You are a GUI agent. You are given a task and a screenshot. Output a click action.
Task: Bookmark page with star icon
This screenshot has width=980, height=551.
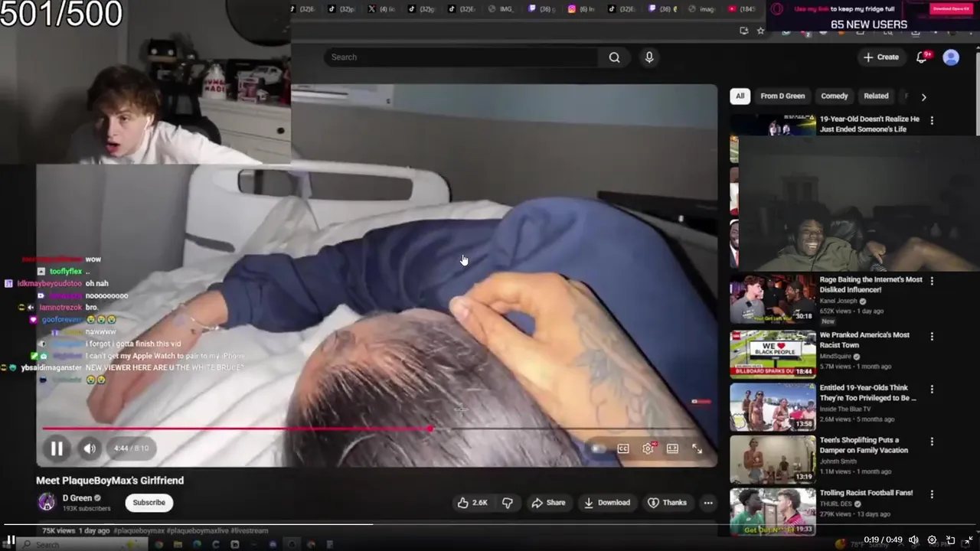click(760, 31)
